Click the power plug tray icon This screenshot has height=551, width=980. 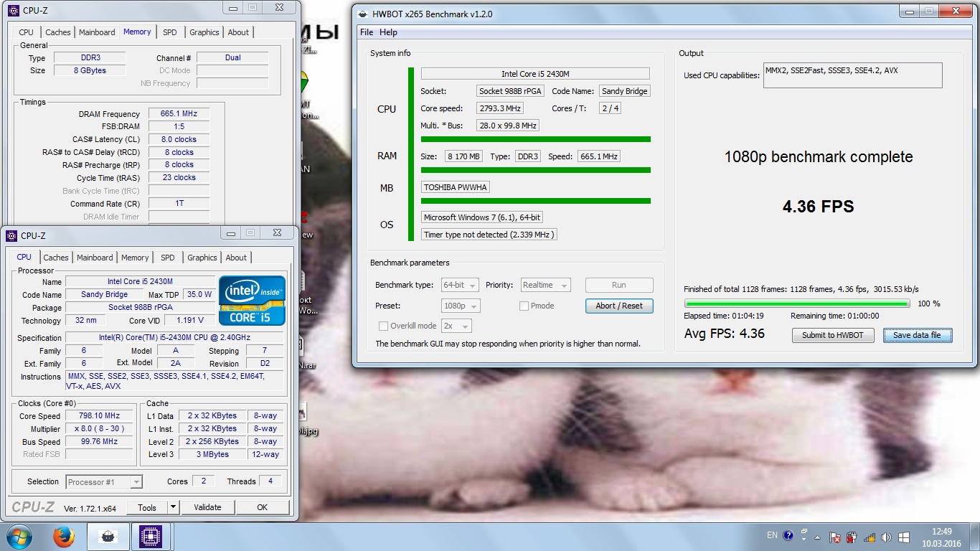tap(852, 537)
